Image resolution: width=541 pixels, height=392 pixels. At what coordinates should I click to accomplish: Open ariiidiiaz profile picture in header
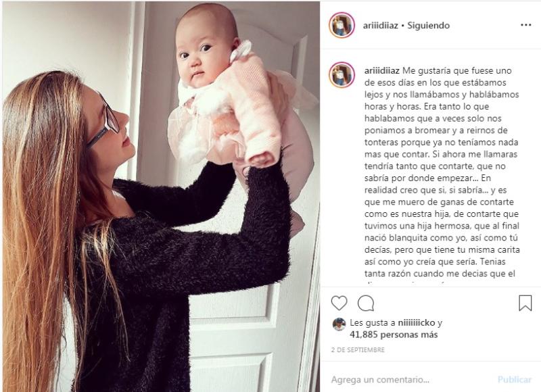point(342,25)
